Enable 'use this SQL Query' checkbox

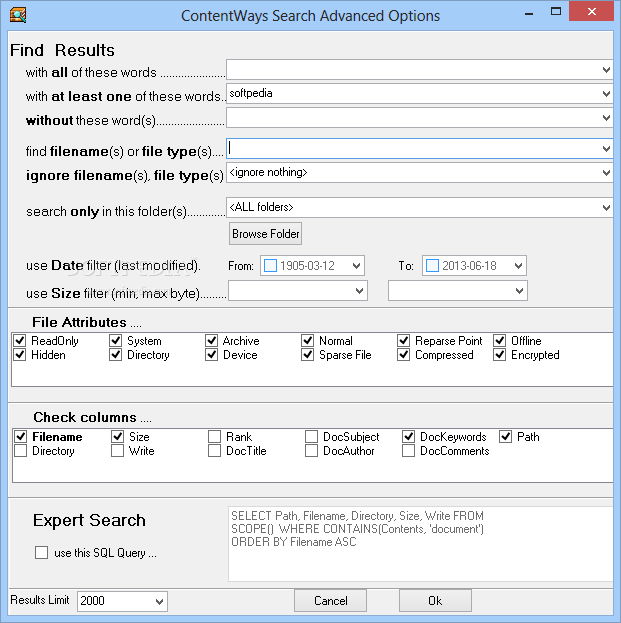tap(41, 553)
